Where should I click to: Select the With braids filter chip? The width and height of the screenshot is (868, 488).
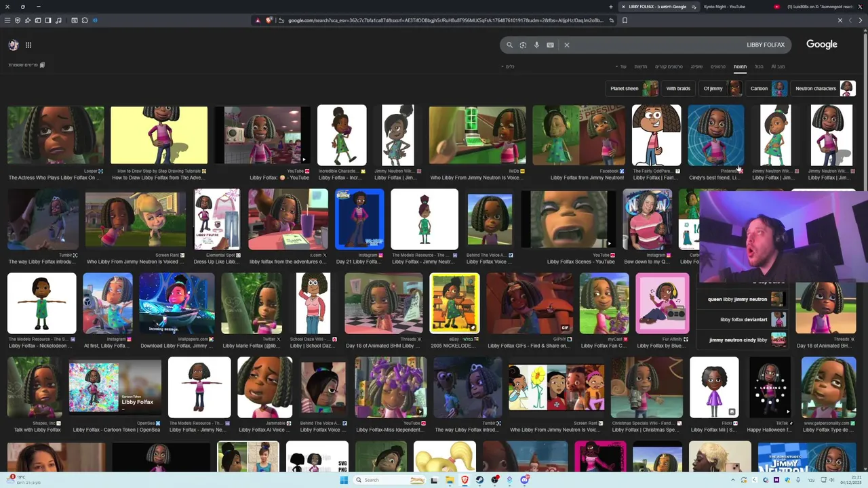[x=678, y=88]
